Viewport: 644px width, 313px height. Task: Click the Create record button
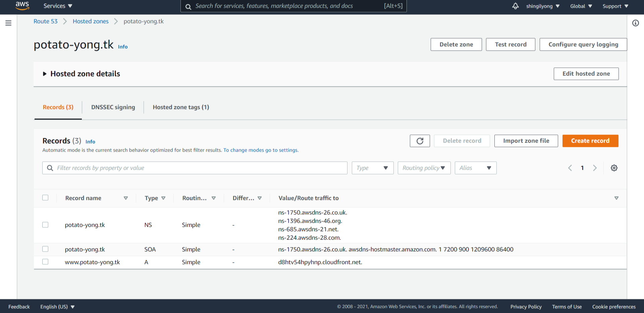click(x=590, y=141)
